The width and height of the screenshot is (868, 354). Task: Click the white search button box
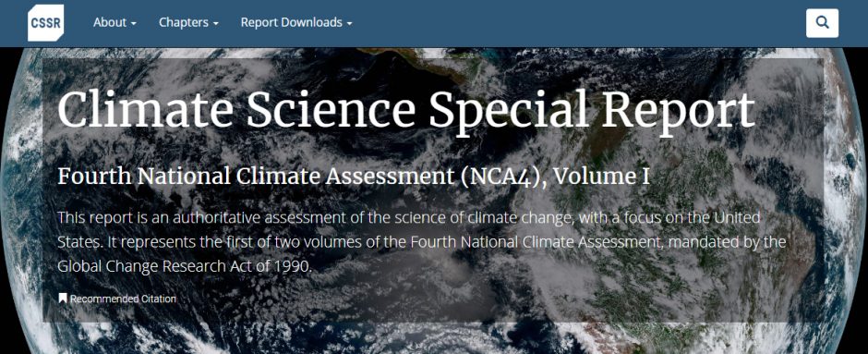(x=822, y=23)
